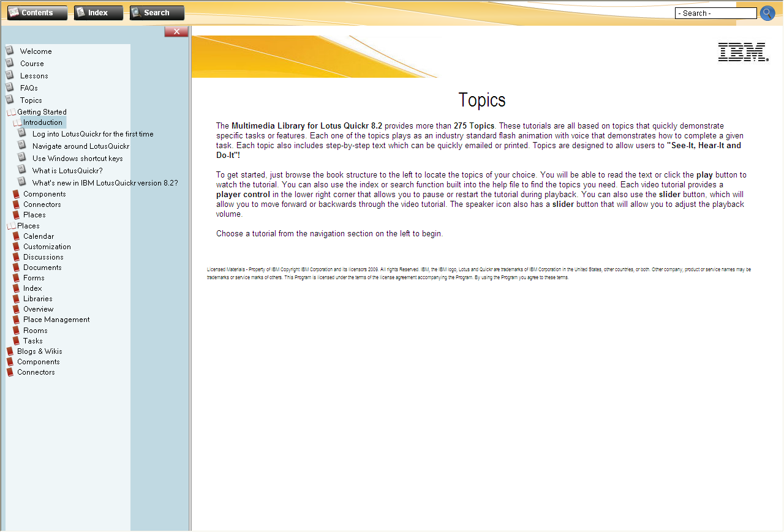This screenshot has height=532, width=784.
Task: Click the Overview book icon
Action: (x=17, y=309)
